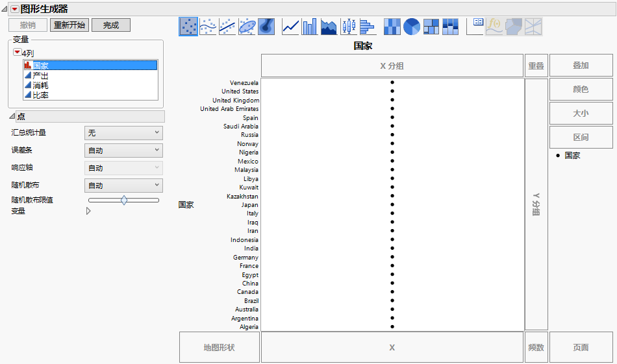Click the 重新开始 button

[69, 25]
